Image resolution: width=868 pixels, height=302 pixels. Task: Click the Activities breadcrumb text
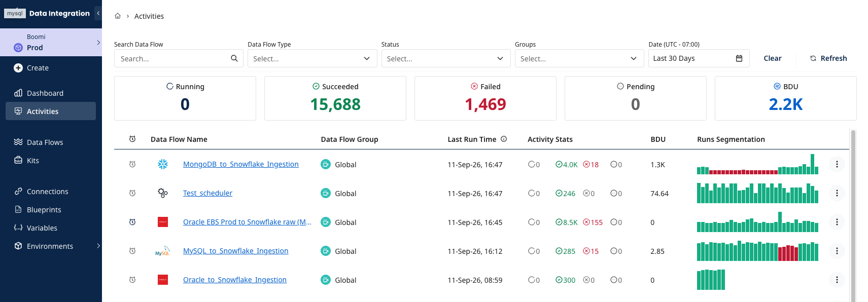coord(149,16)
